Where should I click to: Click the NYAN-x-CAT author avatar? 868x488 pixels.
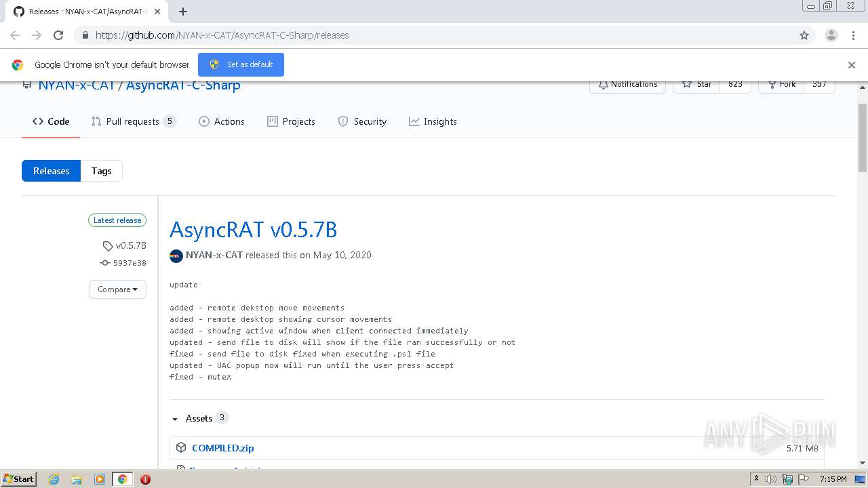[x=176, y=256]
